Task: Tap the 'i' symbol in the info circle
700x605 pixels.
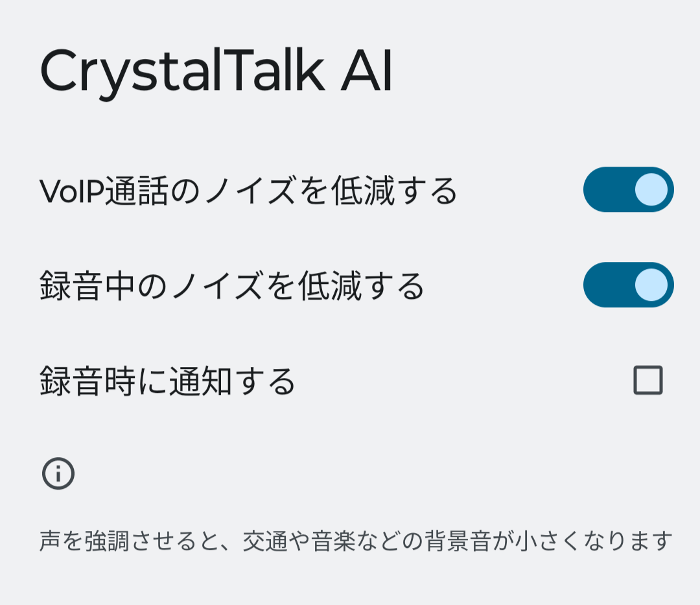Action: tap(58, 474)
